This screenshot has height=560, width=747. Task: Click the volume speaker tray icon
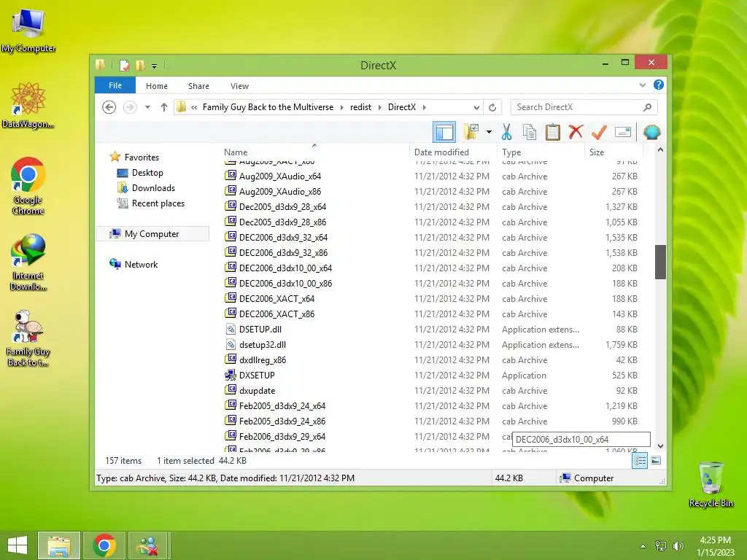(678, 546)
